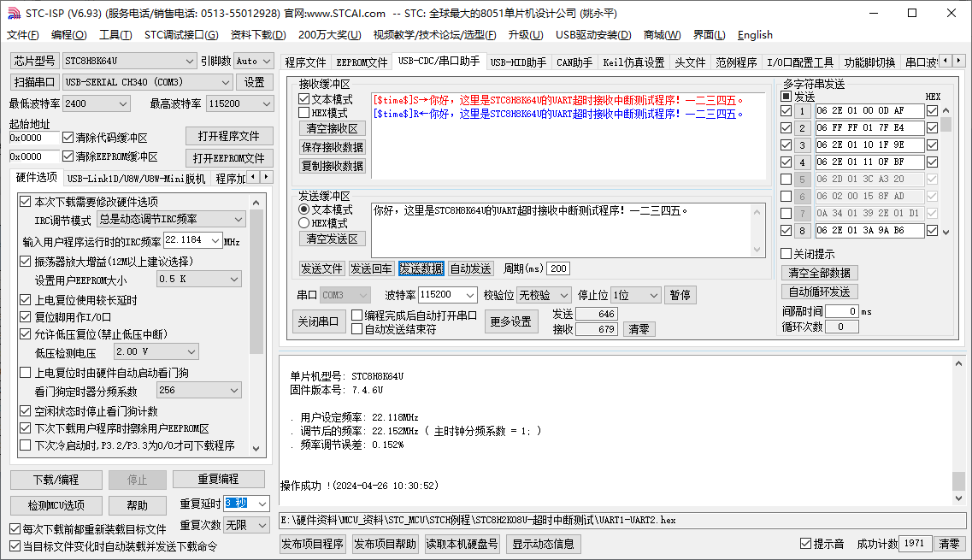
Task: Send string using row 3 number button
Action: [x=802, y=145]
